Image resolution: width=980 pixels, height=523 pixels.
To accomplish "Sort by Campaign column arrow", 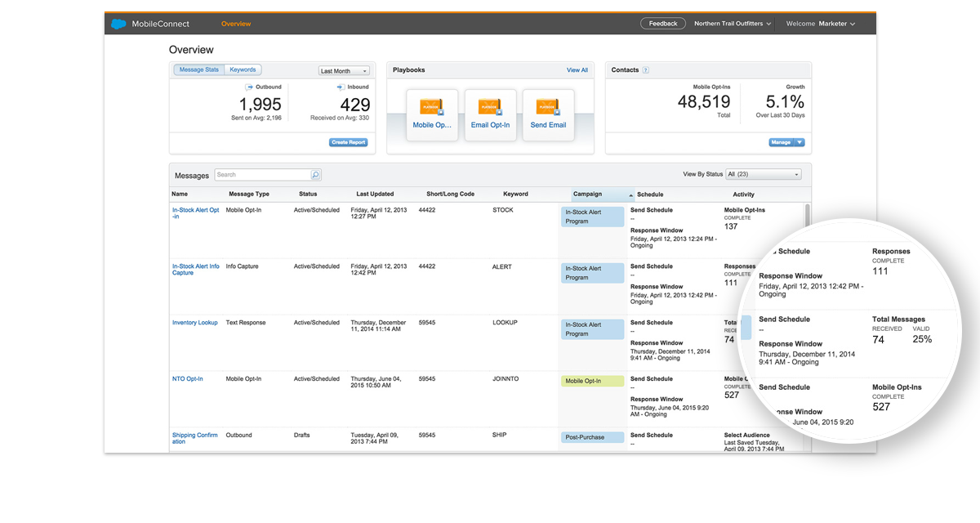I will click(630, 194).
